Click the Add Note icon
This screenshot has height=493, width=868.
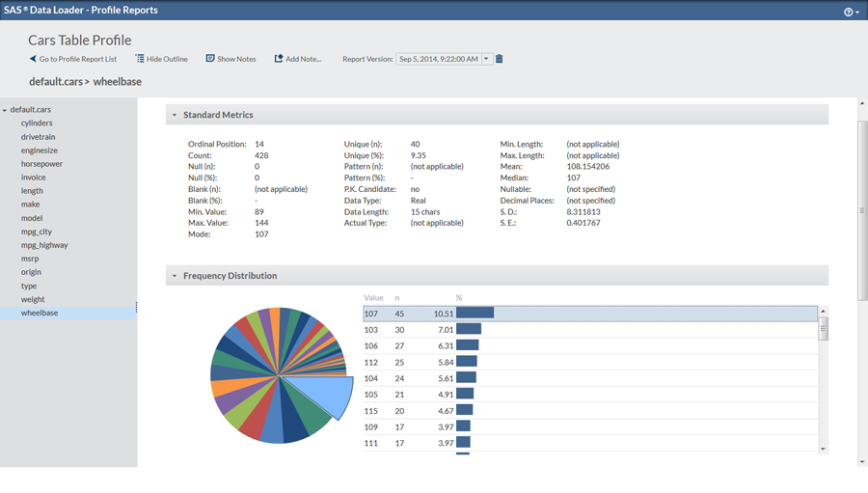[279, 59]
